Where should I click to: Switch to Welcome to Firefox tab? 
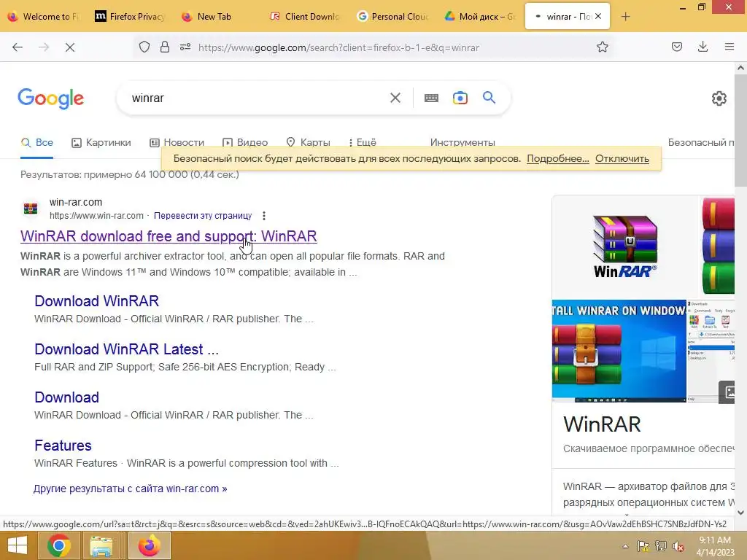coord(43,17)
